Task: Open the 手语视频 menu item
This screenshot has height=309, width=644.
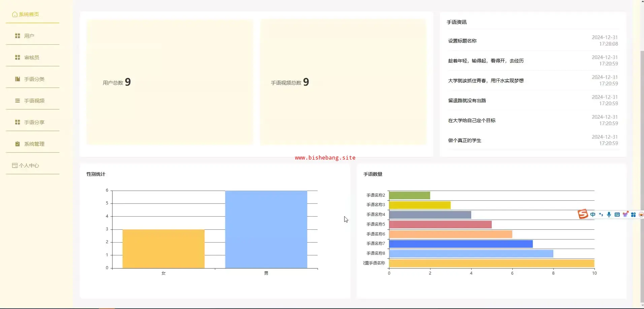Action: [32, 101]
